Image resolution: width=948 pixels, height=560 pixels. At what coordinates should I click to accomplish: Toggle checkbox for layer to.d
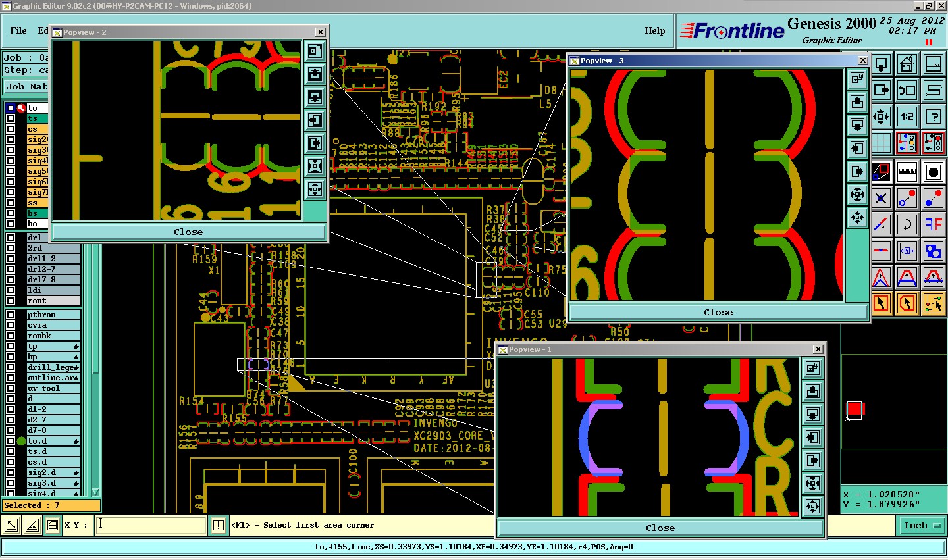pos(11,441)
